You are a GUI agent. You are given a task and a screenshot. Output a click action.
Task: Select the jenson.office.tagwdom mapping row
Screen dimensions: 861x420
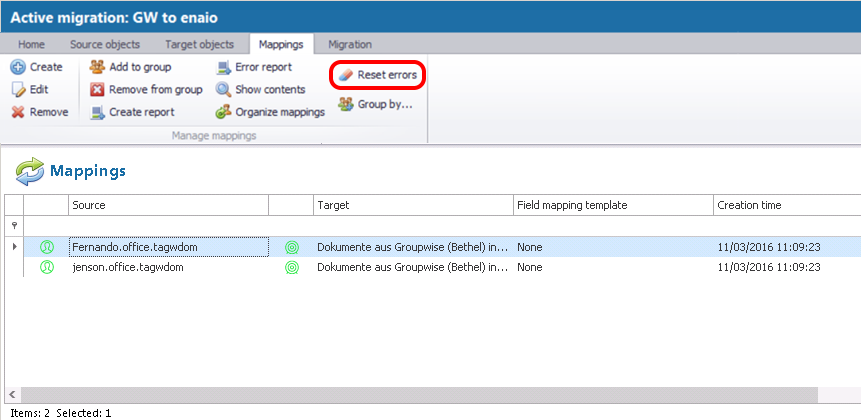pyautogui.click(x=127, y=268)
